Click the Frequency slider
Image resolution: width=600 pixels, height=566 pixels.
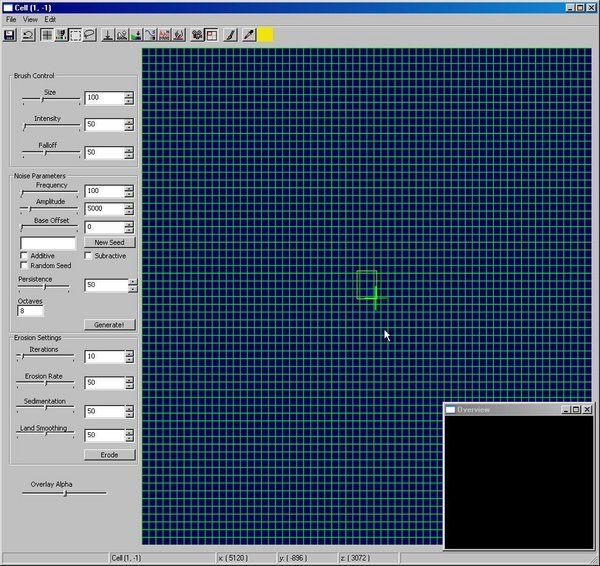(49, 192)
